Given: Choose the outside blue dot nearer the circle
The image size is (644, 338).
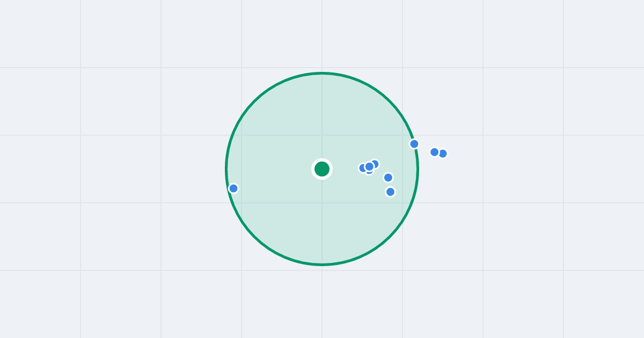Looking at the screenshot, I should (435, 152).
